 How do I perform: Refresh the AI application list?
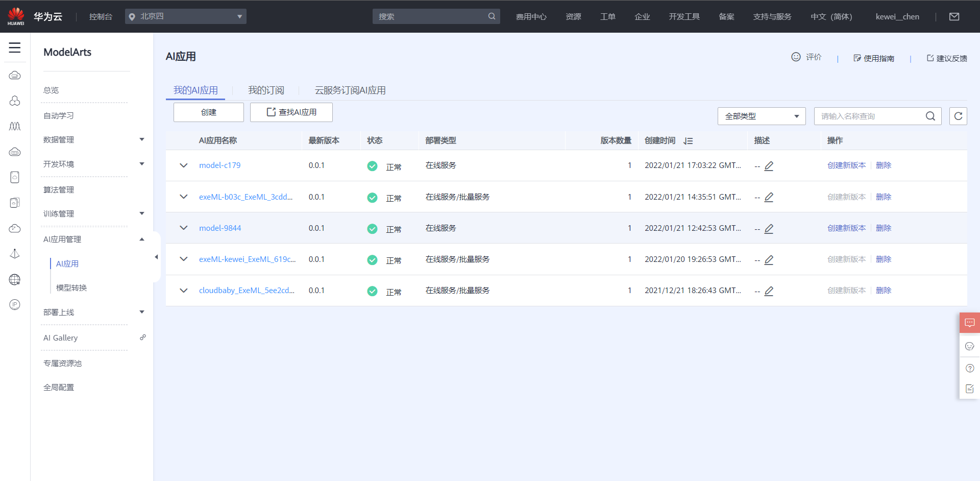958,116
